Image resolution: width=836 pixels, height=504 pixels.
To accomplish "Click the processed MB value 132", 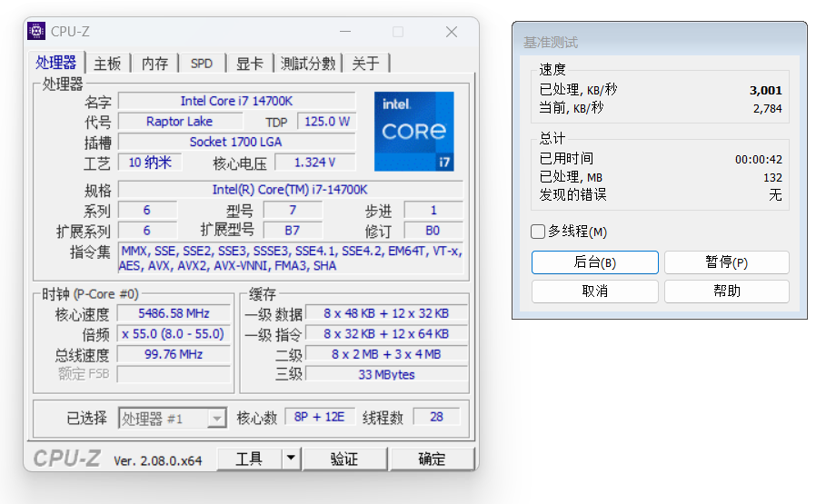I will click(x=772, y=177).
